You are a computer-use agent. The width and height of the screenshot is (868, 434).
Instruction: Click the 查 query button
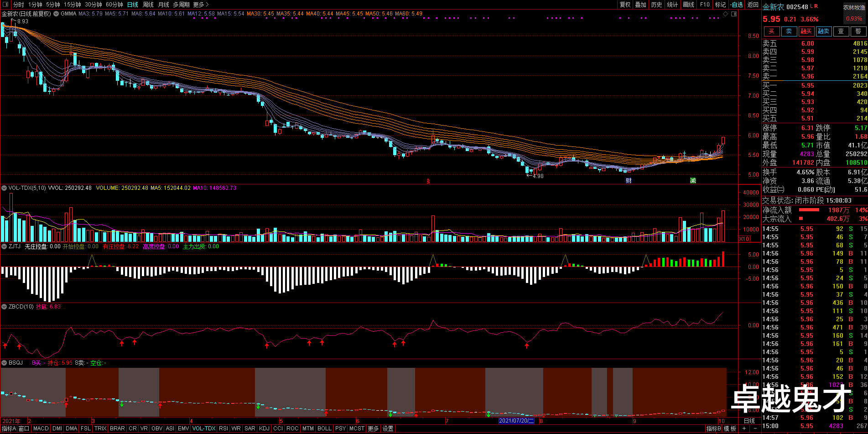coord(841,31)
